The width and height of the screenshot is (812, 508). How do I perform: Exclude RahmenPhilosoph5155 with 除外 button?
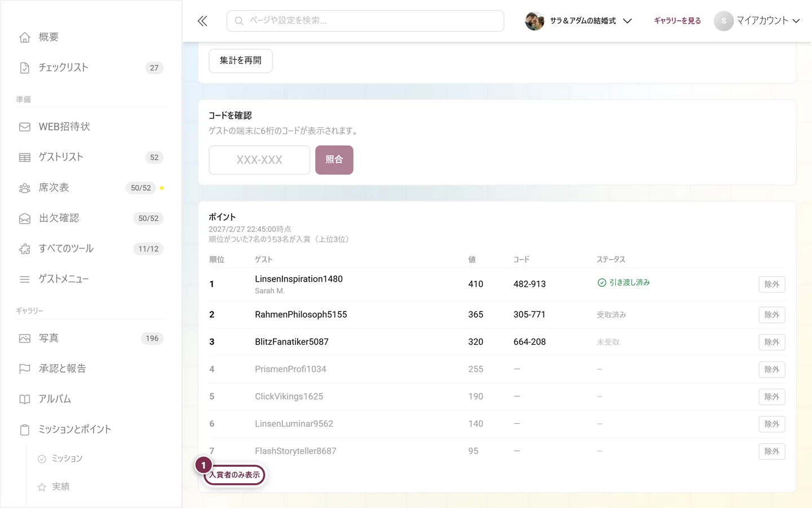tap(772, 315)
